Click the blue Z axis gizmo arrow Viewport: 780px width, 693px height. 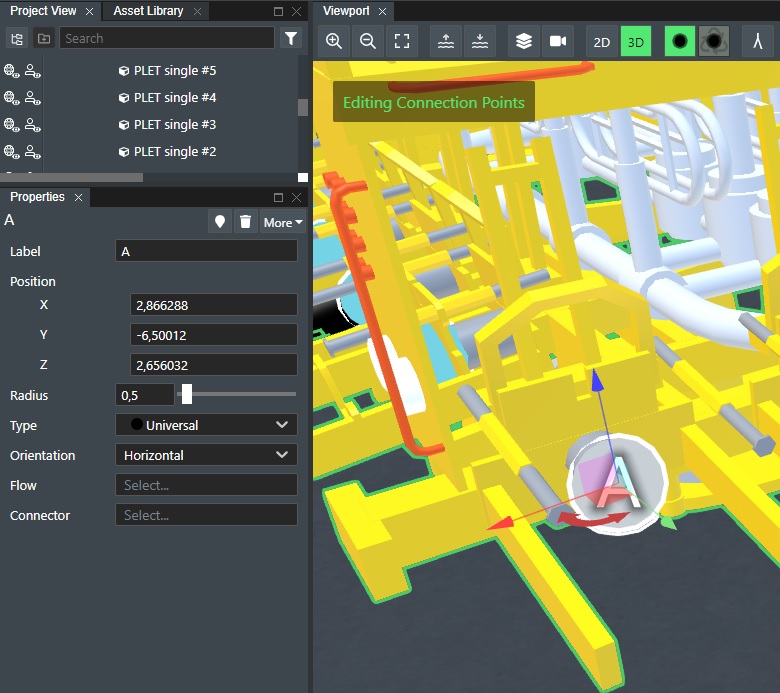[597, 381]
